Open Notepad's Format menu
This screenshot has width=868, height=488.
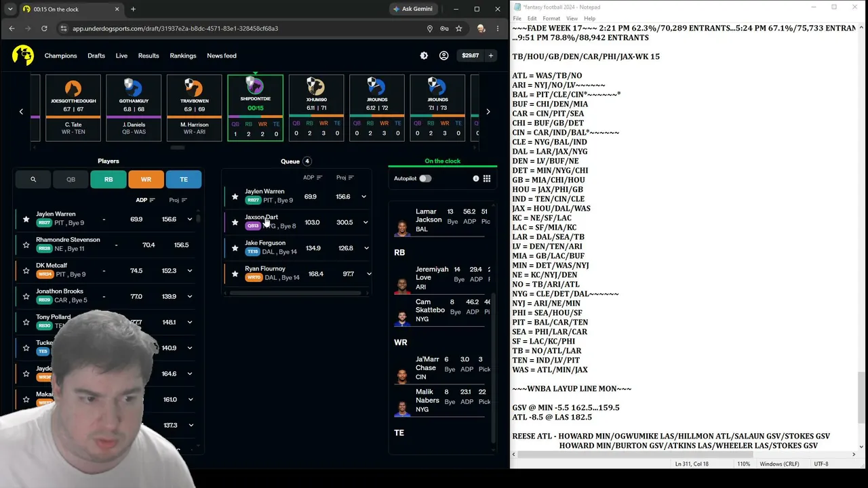pos(551,18)
